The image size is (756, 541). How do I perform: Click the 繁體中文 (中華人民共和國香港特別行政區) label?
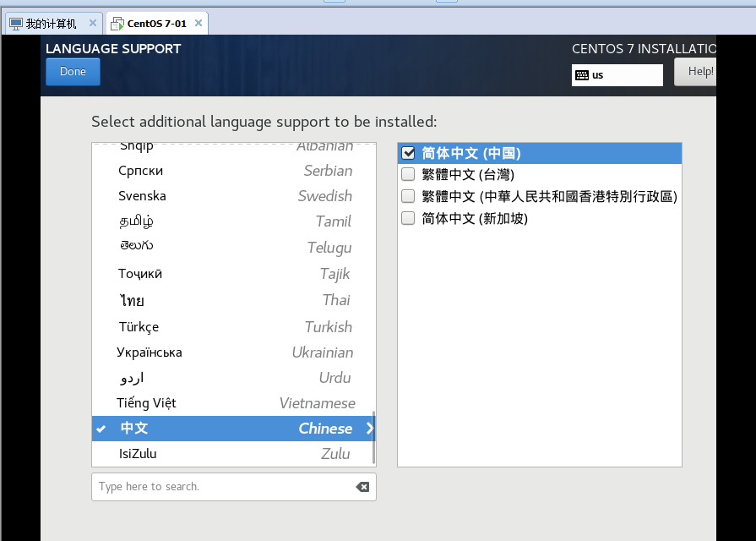[549, 196]
